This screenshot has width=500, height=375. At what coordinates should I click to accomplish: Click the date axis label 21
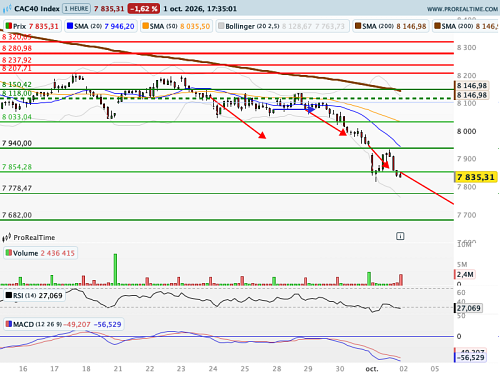pos(118,369)
